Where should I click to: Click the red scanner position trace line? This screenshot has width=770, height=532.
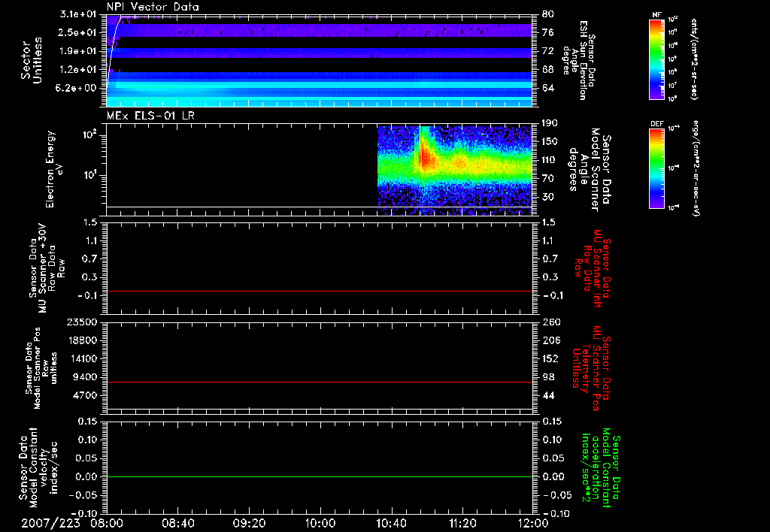[320, 382]
